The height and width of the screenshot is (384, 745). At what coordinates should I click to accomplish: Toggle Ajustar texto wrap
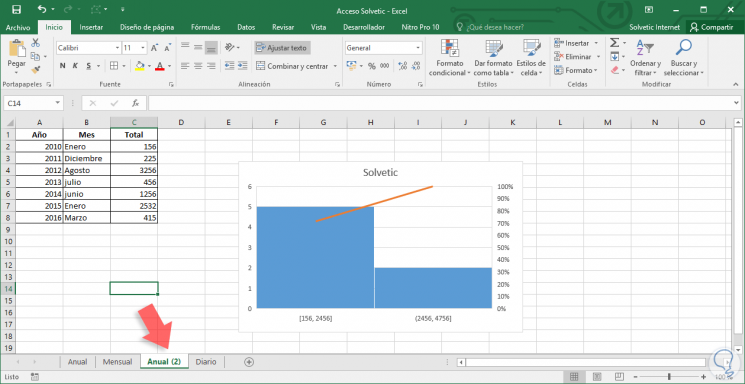coord(282,48)
